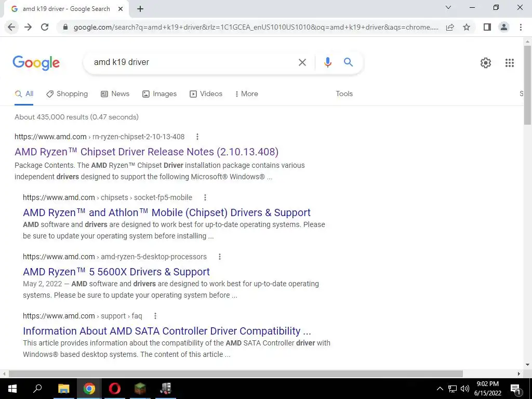This screenshot has width=532, height=399.
Task: Go to the Google logo homepage
Action: click(x=36, y=63)
